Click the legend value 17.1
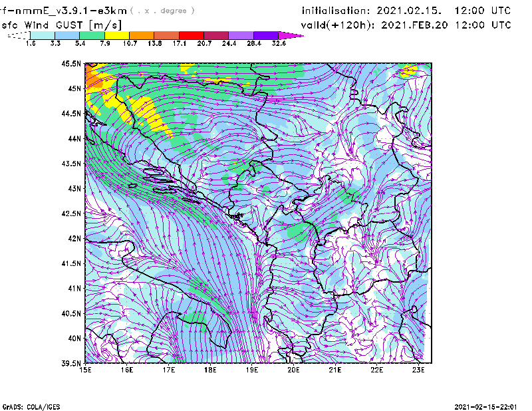532x411 pixels. (180, 43)
